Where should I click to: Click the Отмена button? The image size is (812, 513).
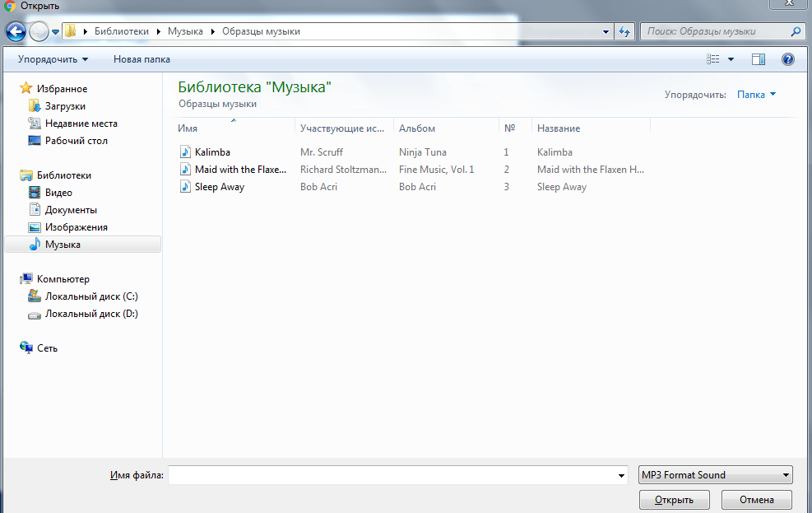click(757, 500)
